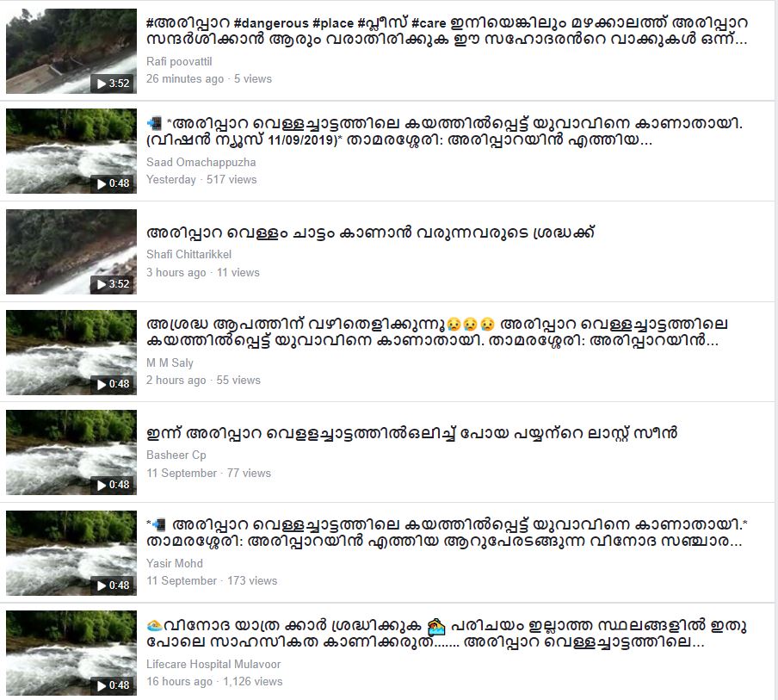Viewport: 778px width, 700px height.
Task: Open the Saad Omachappuzha profile link
Action: coord(201,163)
